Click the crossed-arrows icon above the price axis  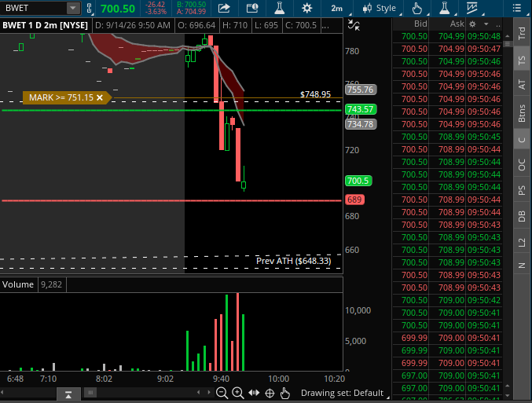click(x=354, y=25)
